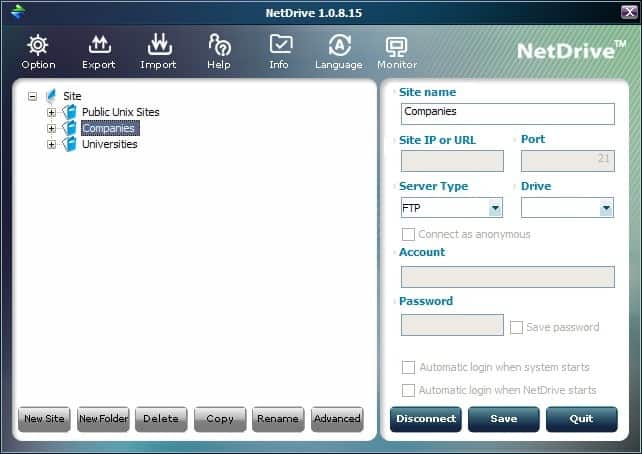The image size is (642, 454).
Task: Open the Language toolbar icon
Action: (x=340, y=45)
